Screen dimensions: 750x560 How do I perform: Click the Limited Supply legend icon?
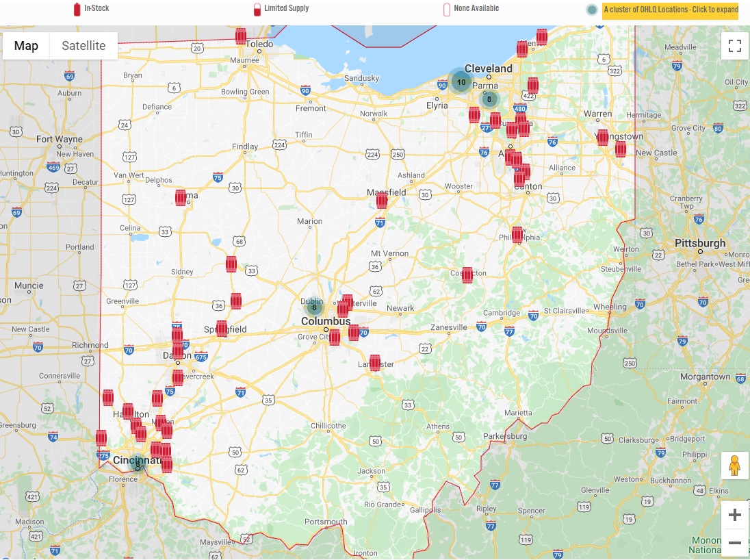coord(257,8)
